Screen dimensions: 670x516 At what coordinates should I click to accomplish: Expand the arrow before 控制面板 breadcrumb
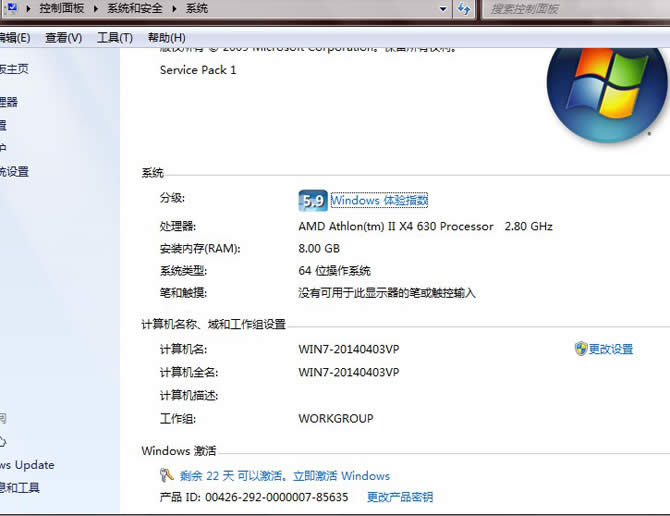point(28,8)
